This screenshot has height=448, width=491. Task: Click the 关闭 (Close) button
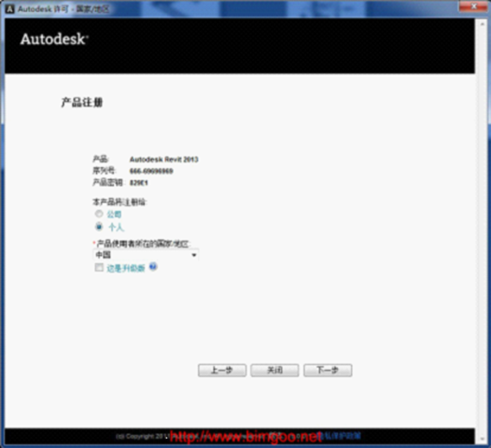click(274, 371)
